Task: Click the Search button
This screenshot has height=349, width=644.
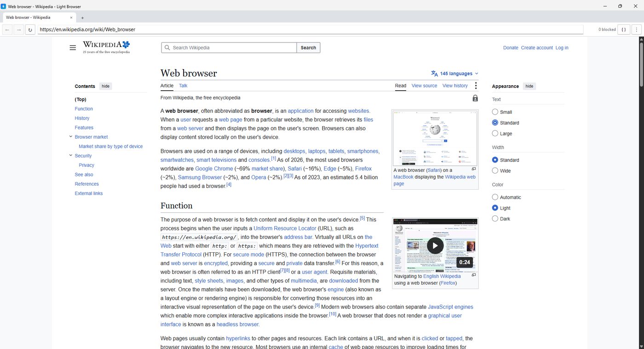Action: point(308,48)
